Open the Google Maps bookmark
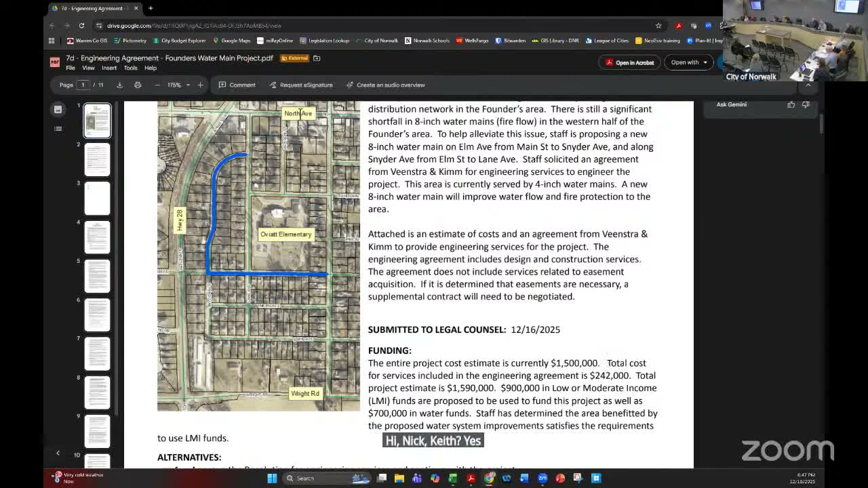Screen dimensions: 868x488 coord(231,40)
